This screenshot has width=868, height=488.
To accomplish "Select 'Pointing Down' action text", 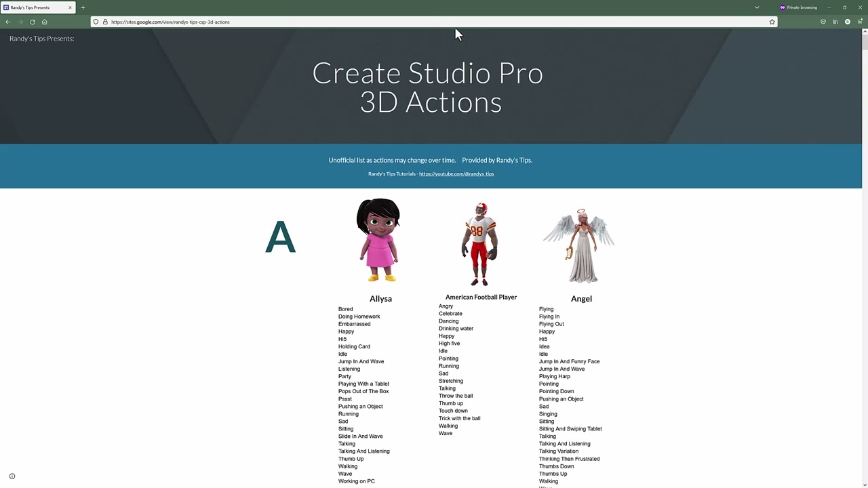I will point(556,391).
